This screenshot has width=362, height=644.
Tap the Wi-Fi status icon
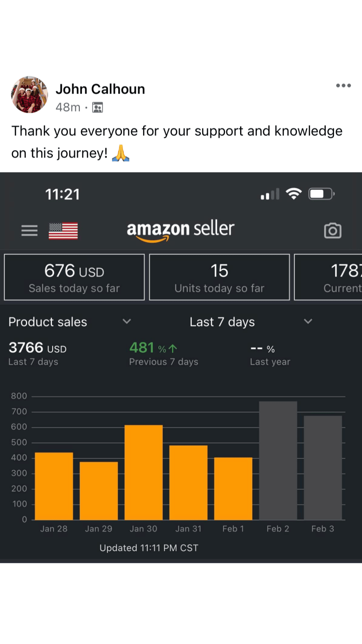tap(293, 194)
